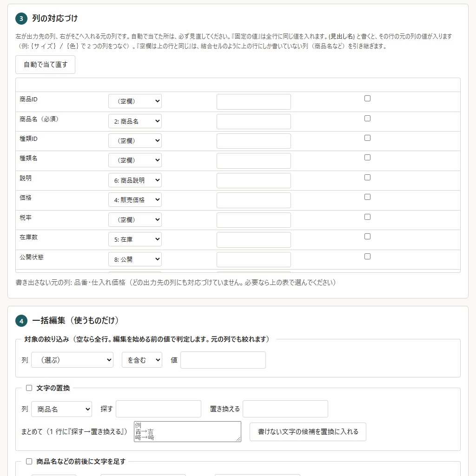The image size is (476, 476).
Task: Click the fixed value field for 商品名（必須）
Action: click(x=253, y=121)
